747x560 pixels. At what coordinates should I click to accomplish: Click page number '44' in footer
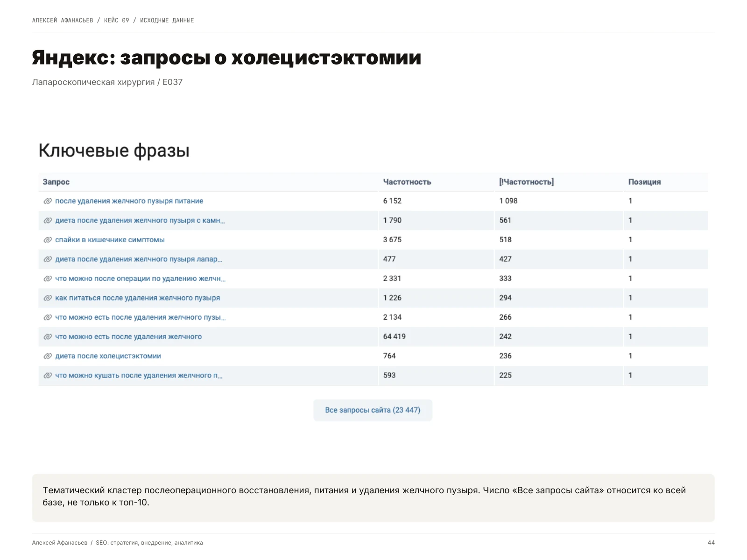tap(711, 543)
